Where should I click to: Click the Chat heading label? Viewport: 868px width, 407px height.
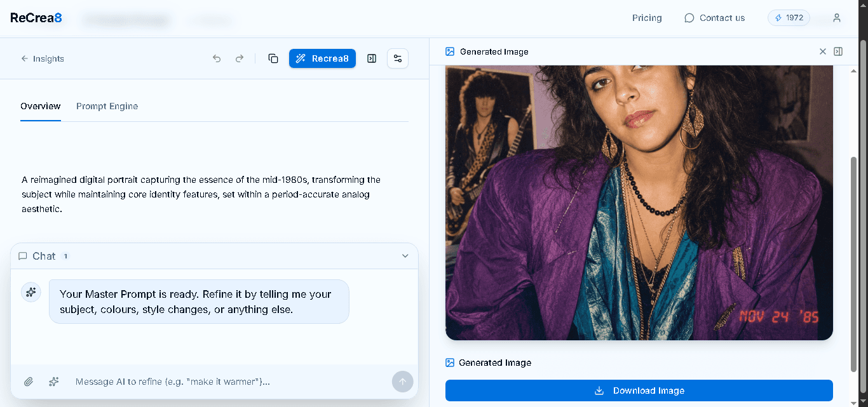point(44,256)
